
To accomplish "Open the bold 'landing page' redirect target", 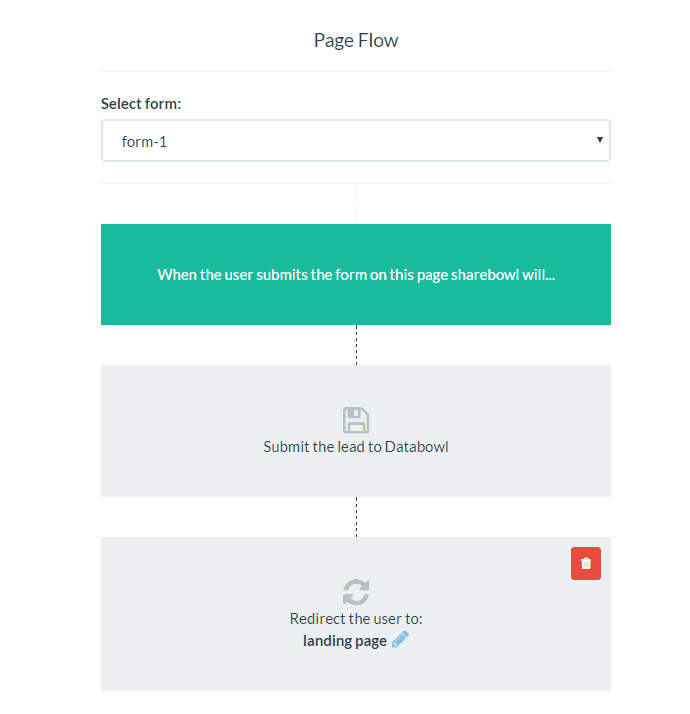I will click(x=344, y=641).
